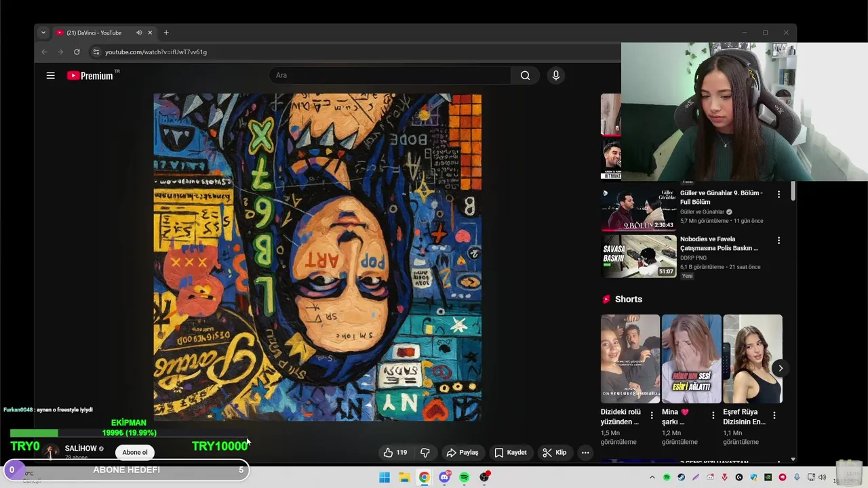Open the YouTube hamburger guide menu
868x488 pixels.
coord(50,75)
